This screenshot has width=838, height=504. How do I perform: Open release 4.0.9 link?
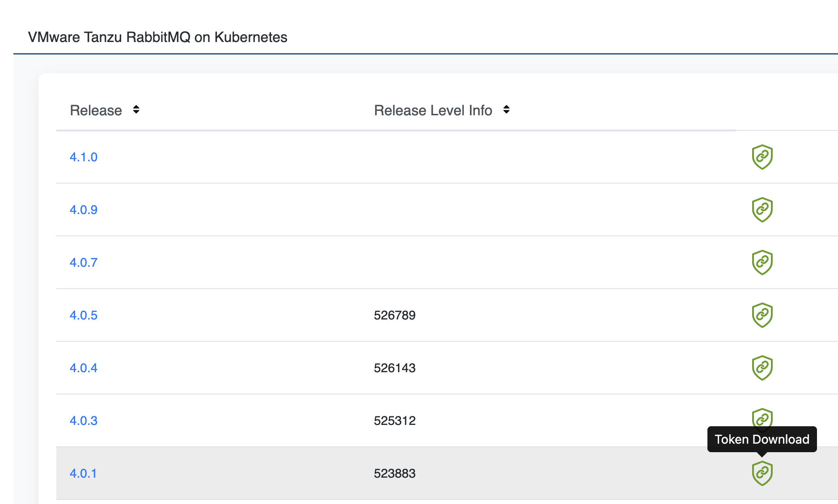point(84,210)
